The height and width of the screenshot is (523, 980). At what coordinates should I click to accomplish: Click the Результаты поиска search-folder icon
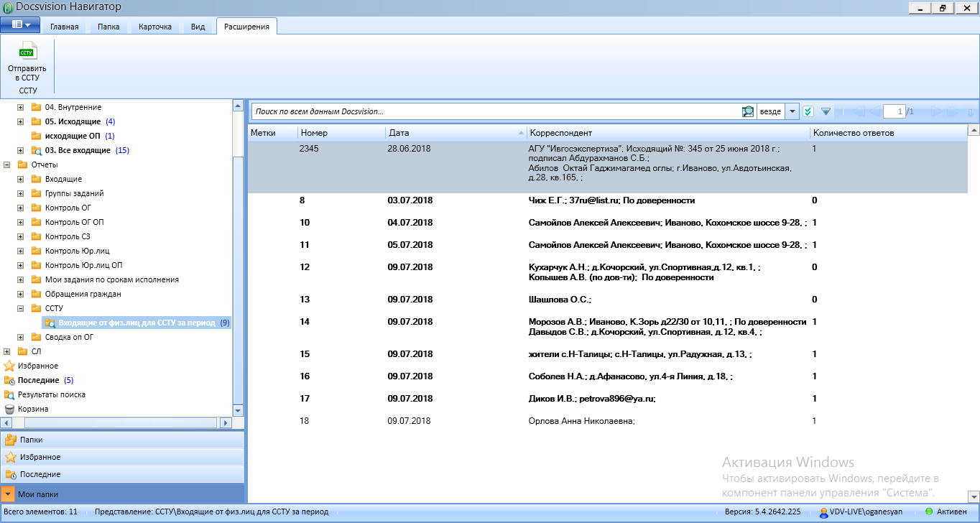9,394
